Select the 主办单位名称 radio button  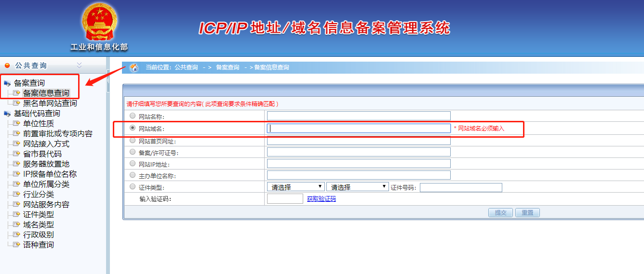133,175
